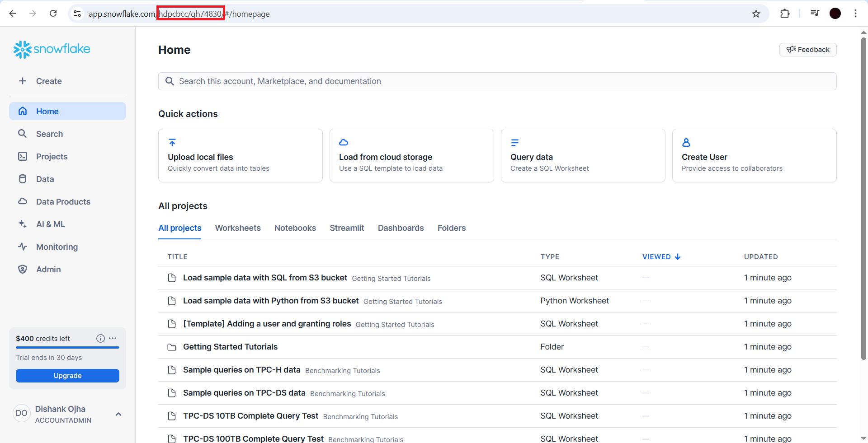
Task: Click the credits info icon
Action: (x=100, y=338)
